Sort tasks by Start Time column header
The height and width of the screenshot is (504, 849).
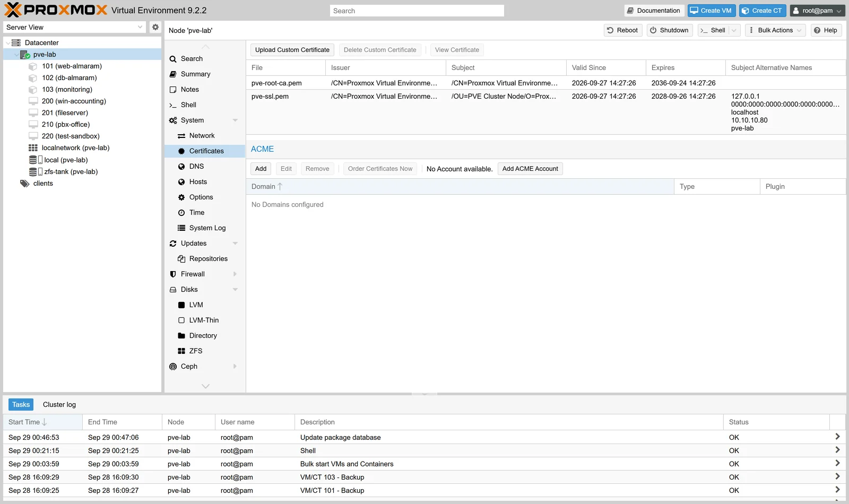pyautogui.click(x=42, y=422)
